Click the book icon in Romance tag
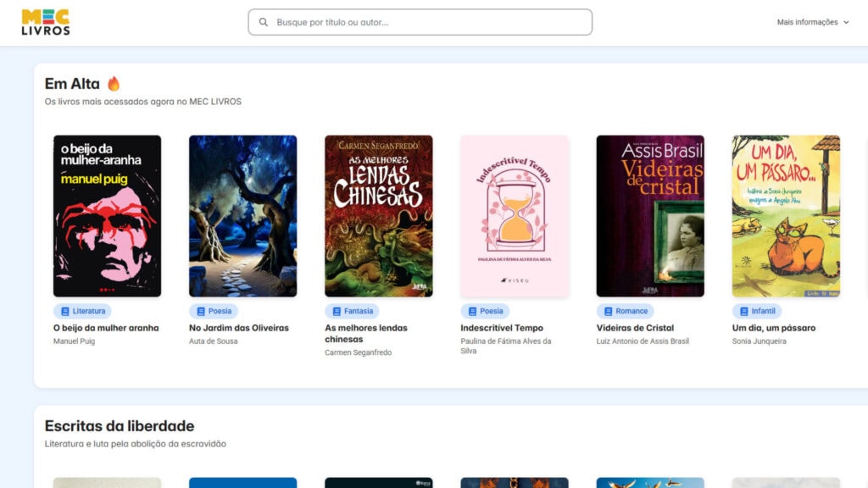This screenshot has height=488, width=868. point(608,312)
